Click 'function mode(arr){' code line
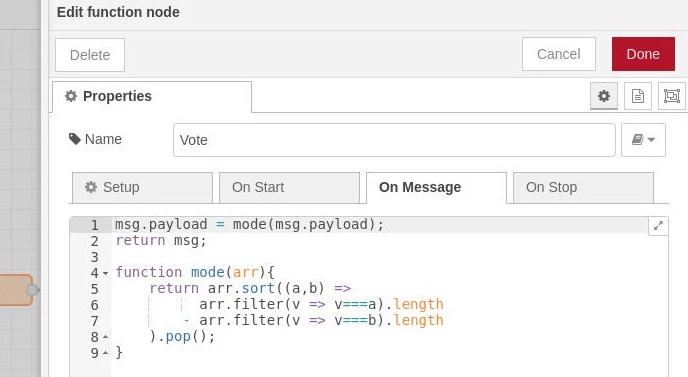This screenshot has width=688, height=377. point(195,273)
